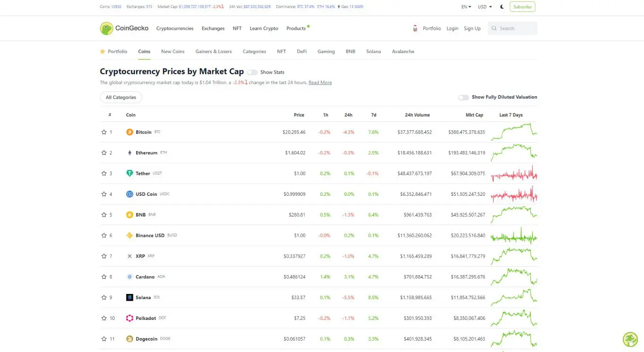Viewport: 644px width, 352px height.
Task: Star the USD Coin row
Action: click(104, 194)
